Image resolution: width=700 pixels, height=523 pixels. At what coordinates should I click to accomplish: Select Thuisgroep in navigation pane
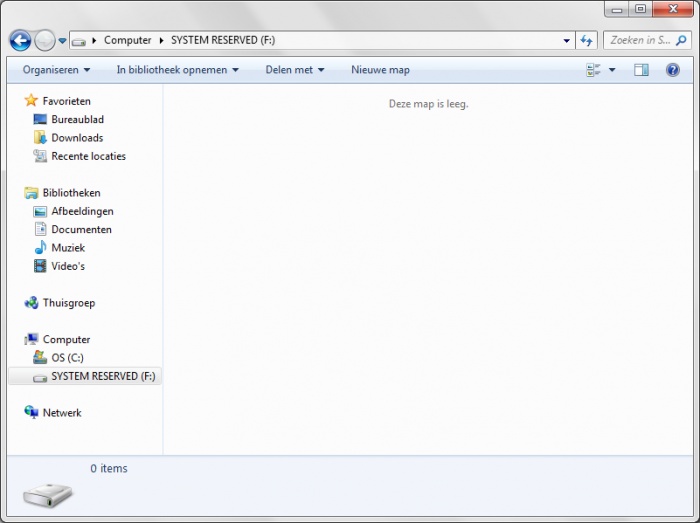(69, 303)
